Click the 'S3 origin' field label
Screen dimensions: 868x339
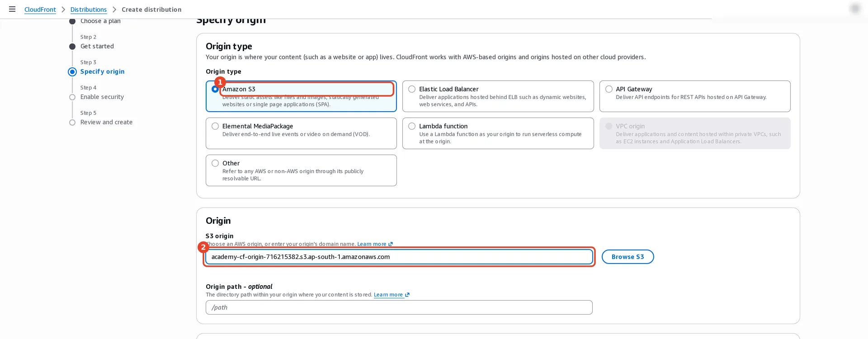pyautogui.click(x=220, y=236)
